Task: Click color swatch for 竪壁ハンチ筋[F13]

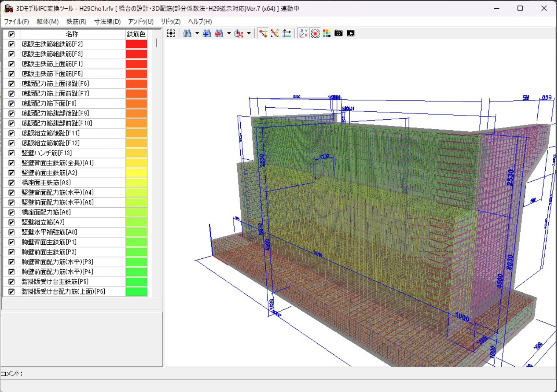Action: [x=136, y=153]
